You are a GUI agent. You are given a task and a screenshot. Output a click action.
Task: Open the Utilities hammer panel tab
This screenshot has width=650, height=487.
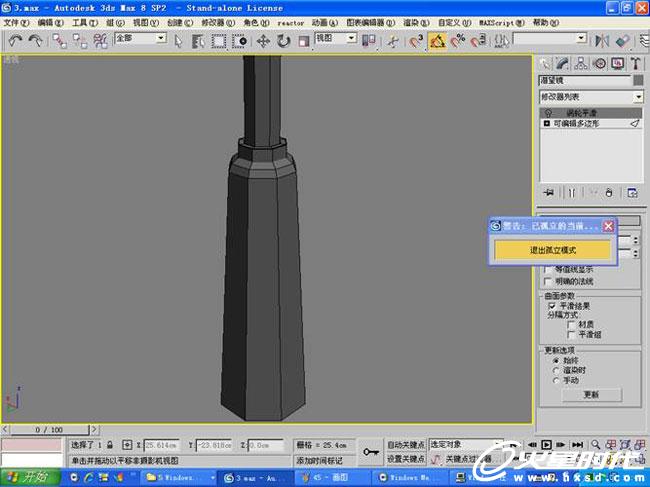(635, 63)
